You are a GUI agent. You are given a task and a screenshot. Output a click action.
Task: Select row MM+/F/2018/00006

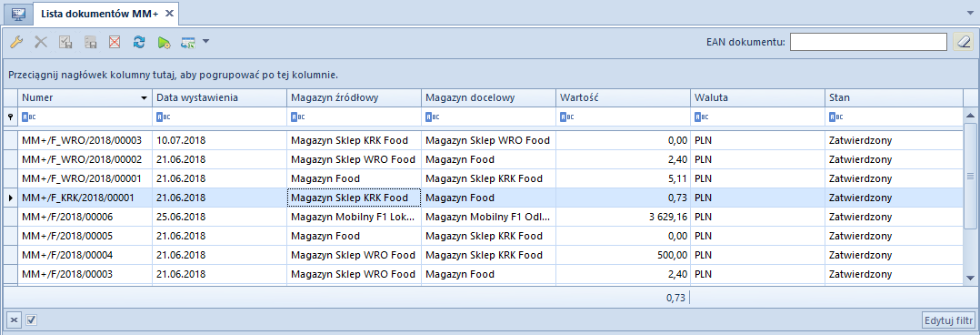pyautogui.click(x=483, y=218)
